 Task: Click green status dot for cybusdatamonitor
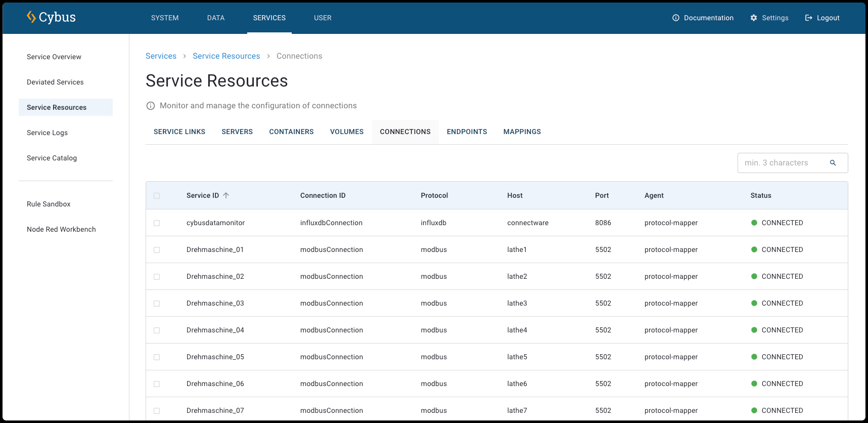click(754, 223)
